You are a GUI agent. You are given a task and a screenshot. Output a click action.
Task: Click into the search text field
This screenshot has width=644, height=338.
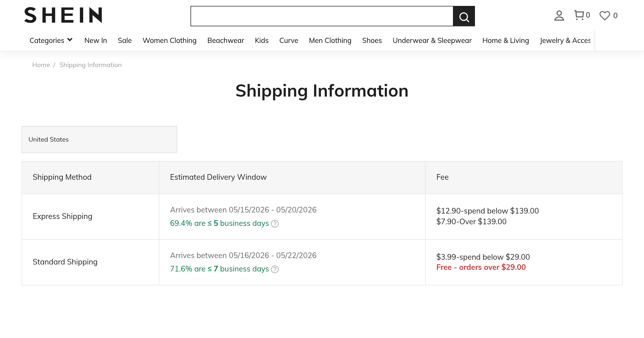[322, 16]
